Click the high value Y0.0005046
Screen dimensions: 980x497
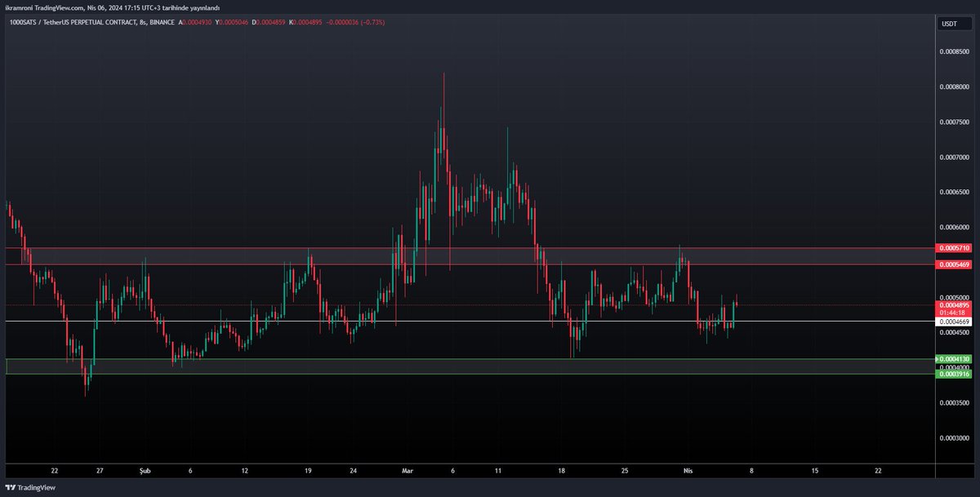231,22
